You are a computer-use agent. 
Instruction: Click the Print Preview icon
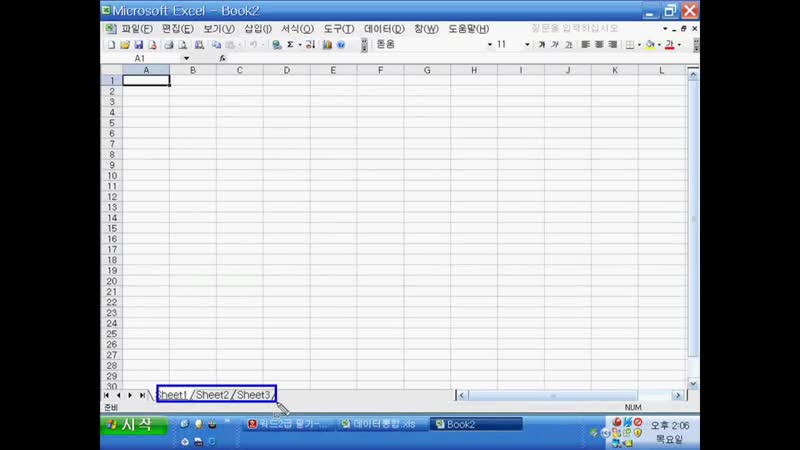click(183, 45)
